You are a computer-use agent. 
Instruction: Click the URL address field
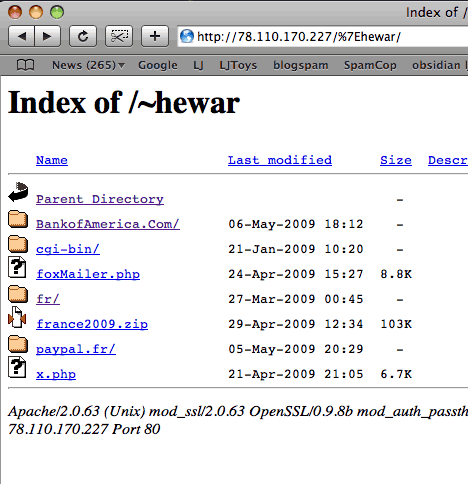322,36
